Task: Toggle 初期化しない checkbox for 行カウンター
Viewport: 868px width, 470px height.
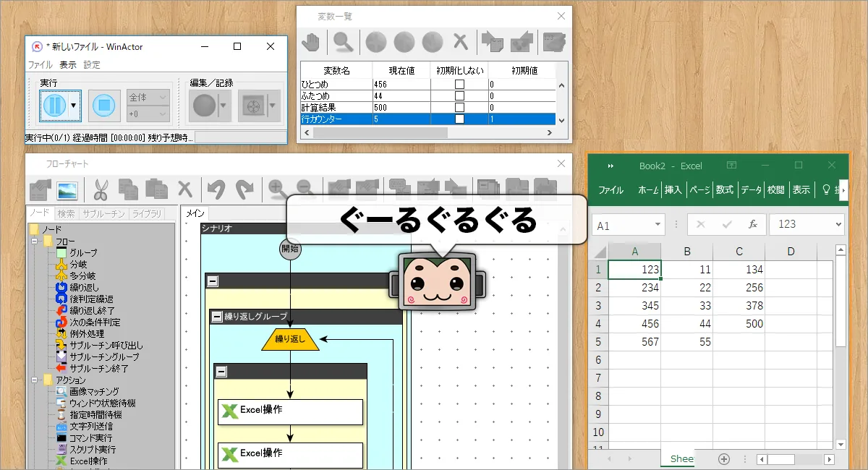Action: 459,119
